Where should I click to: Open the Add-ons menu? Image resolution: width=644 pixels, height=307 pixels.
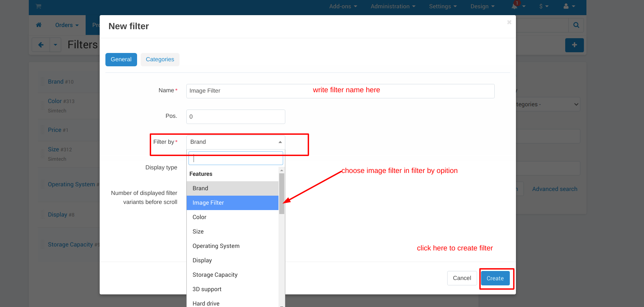coord(343,6)
